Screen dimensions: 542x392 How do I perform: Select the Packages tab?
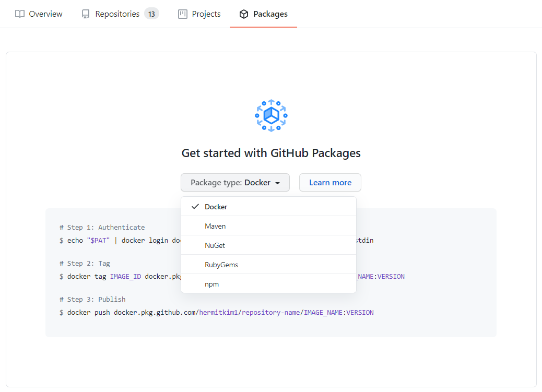coord(263,14)
